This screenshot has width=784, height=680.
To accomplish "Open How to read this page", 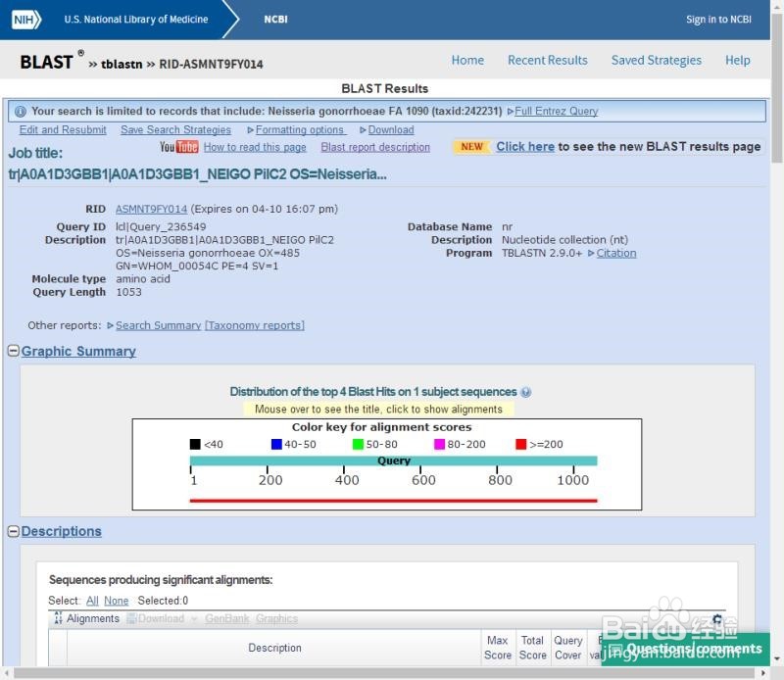I will point(255,147).
